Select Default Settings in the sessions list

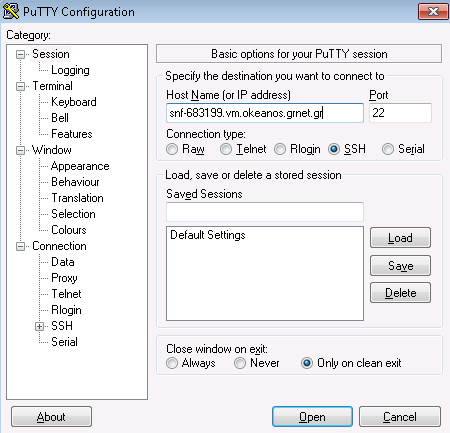[208, 235]
